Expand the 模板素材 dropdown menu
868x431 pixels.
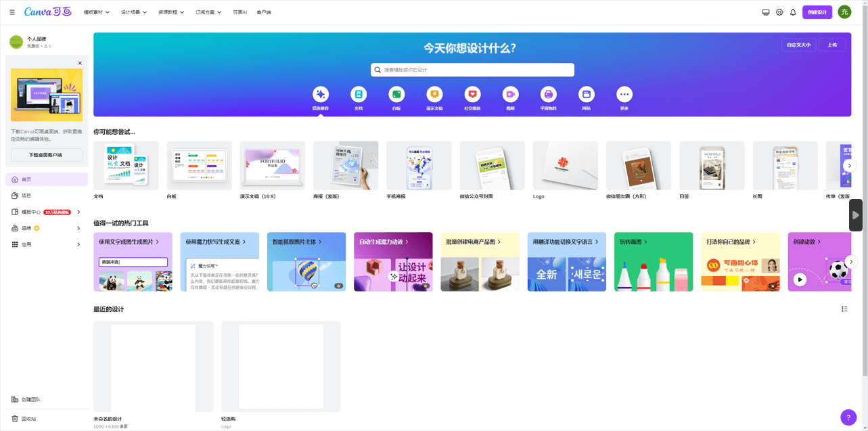pyautogui.click(x=96, y=12)
